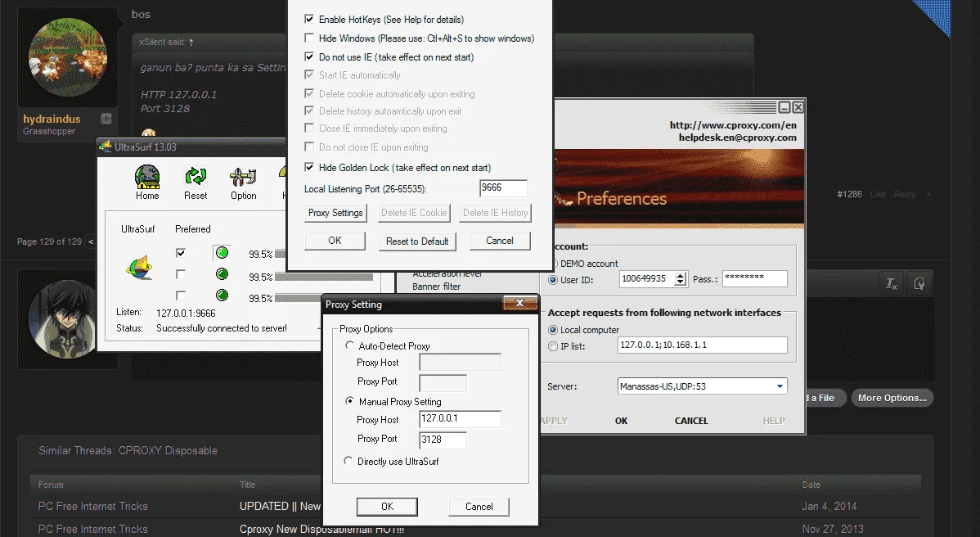Image resolution: width=980 pixels, height=537 pixels.
Task: Open hydraindus profile link
Action: (x=52, y=119)
